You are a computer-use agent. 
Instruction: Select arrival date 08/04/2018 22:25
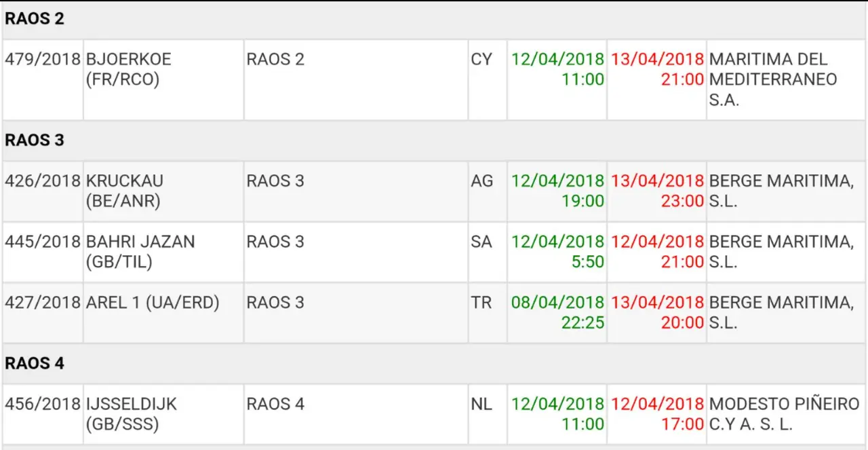pos(557,312)
